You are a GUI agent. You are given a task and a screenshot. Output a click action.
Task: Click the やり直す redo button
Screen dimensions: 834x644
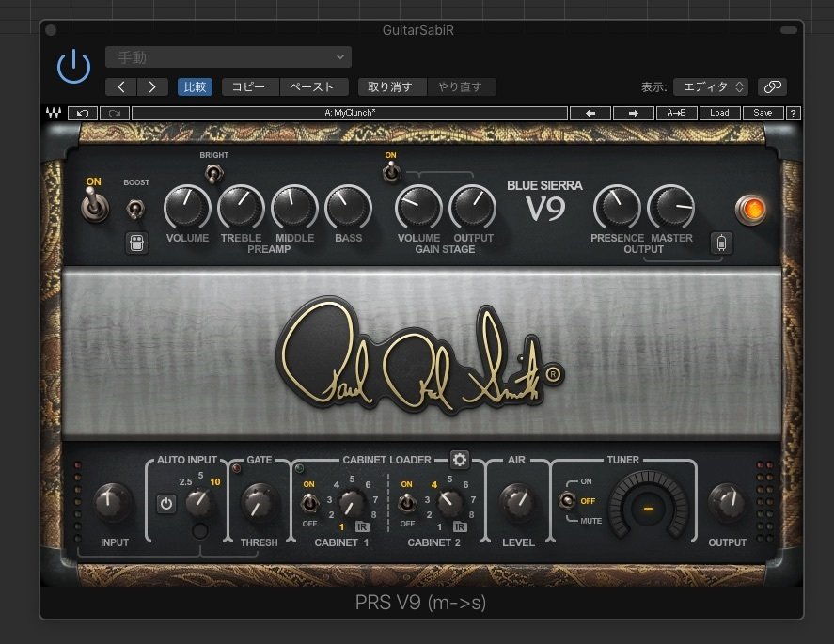pos(461,86)
